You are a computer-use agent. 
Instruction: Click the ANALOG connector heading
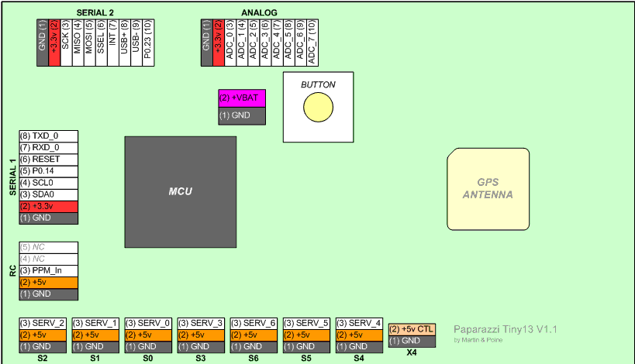(259, 12)
